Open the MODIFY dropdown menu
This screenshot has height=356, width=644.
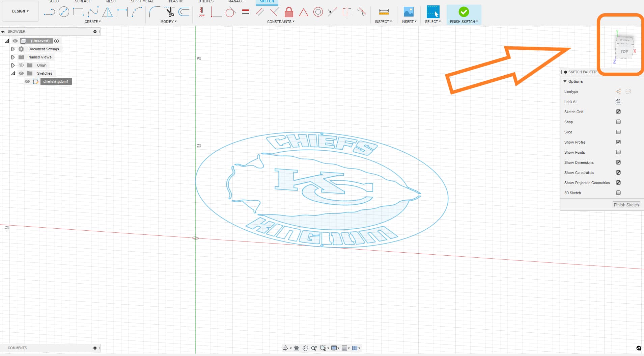(169, 22)
